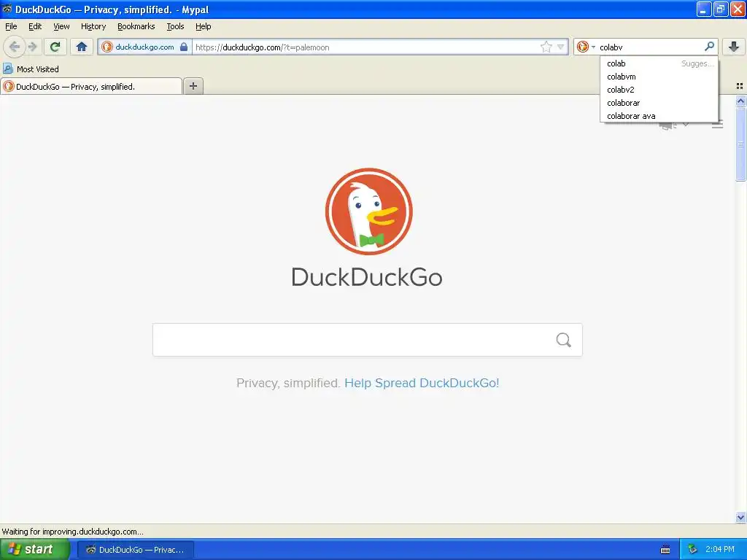
Task: Click the padlock site security icon
Action: (184, 47)
